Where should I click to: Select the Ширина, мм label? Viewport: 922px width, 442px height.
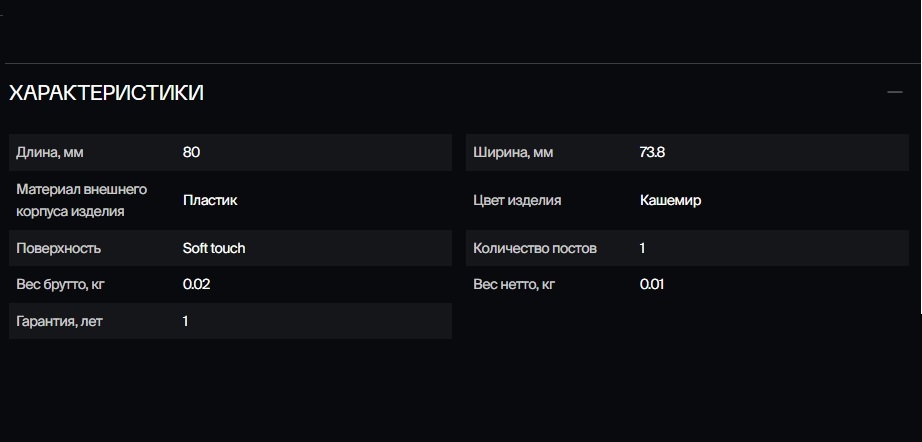point(513,153)
